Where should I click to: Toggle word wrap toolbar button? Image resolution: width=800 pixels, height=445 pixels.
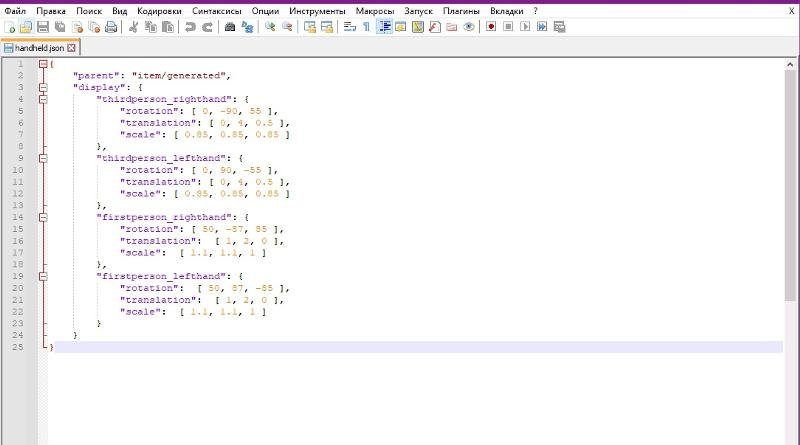tap(348, 27)
